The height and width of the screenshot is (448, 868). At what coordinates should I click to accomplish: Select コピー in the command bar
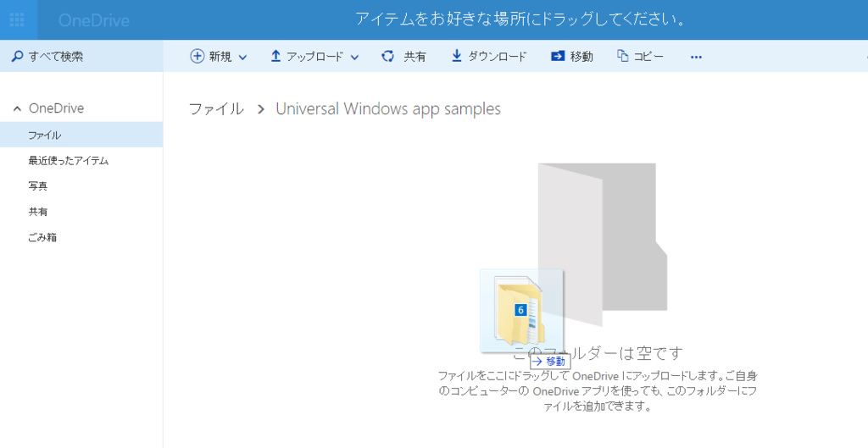(x=648, y=57)
